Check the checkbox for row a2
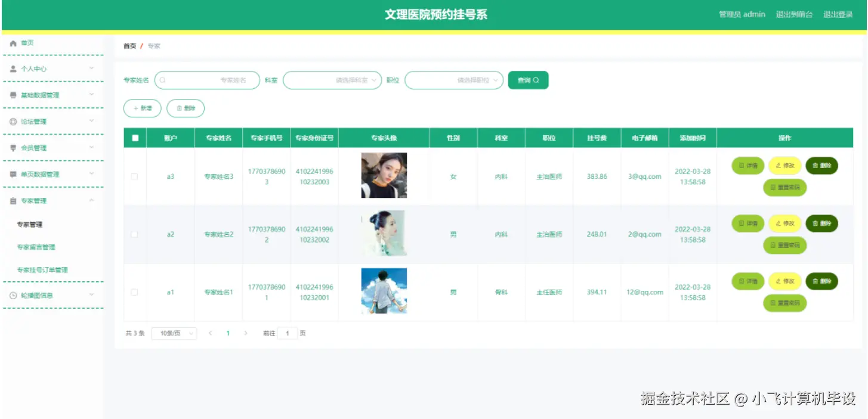The image size is (868, 419). (134, 234)
